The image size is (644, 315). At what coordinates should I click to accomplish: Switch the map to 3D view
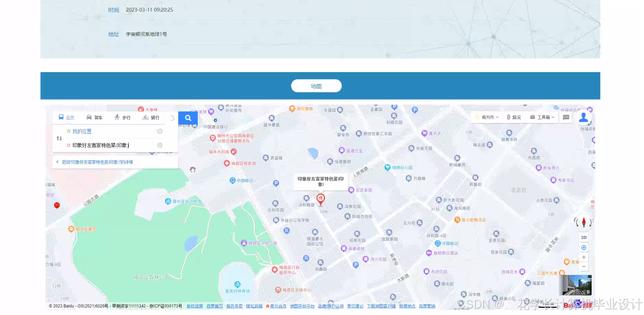[x=584, y=237]
